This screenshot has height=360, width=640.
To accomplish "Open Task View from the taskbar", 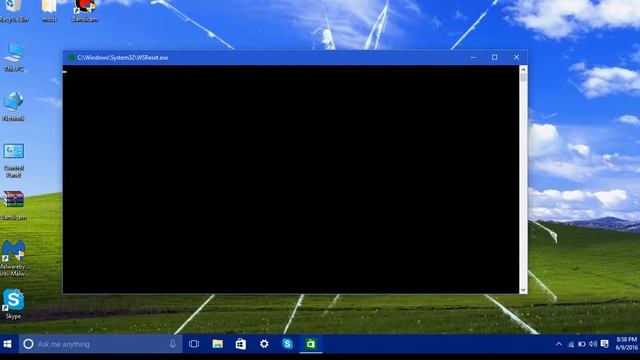I will click(194, 344).
